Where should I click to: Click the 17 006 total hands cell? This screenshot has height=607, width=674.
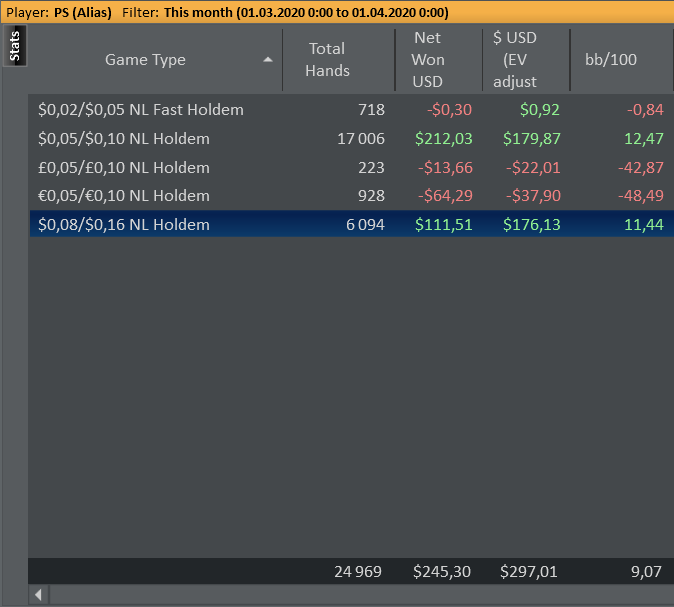point(361,138)
